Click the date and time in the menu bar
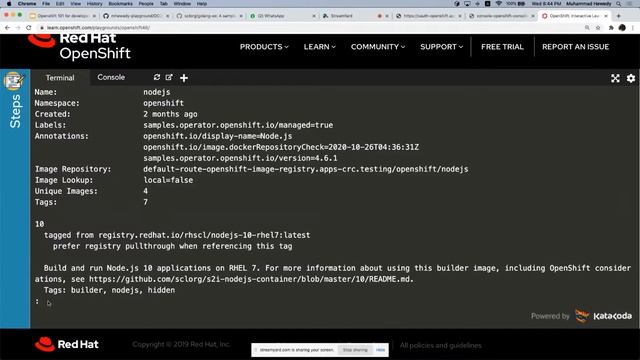Image resolution: width=640 pixels, height=360 pixels. [x=546, y=4]
